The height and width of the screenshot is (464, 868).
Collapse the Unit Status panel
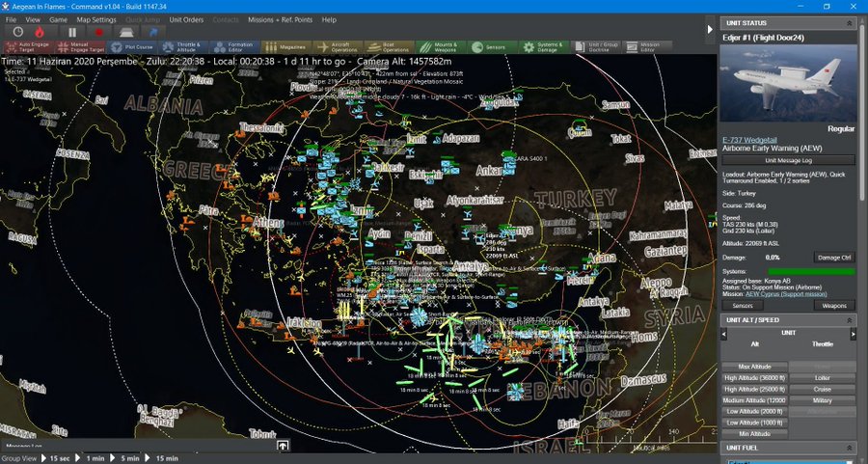[850, 22]
